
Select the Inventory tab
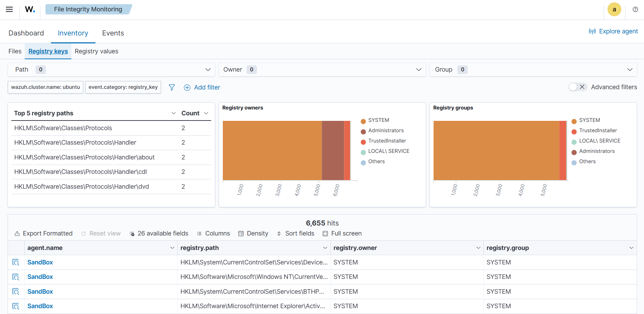coord(73,33)
